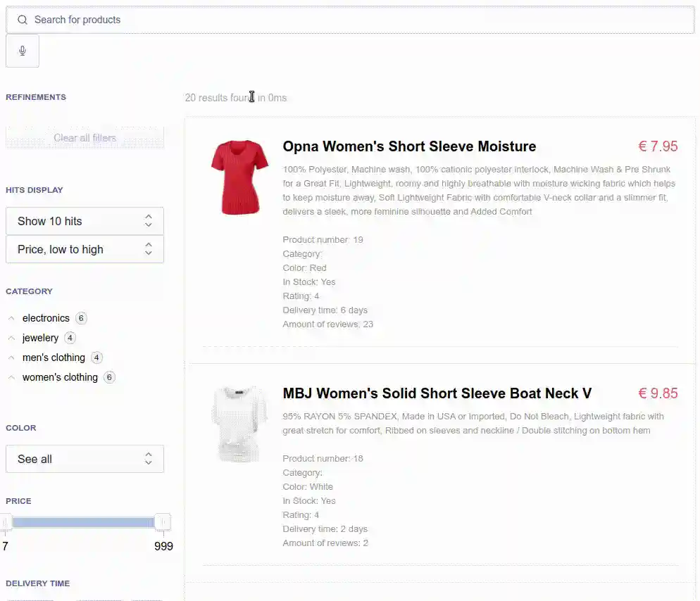Image resolution: width=700 pixels, height=601 pixels.
Task: Select the electronics category filter
Action: point(46,318)
